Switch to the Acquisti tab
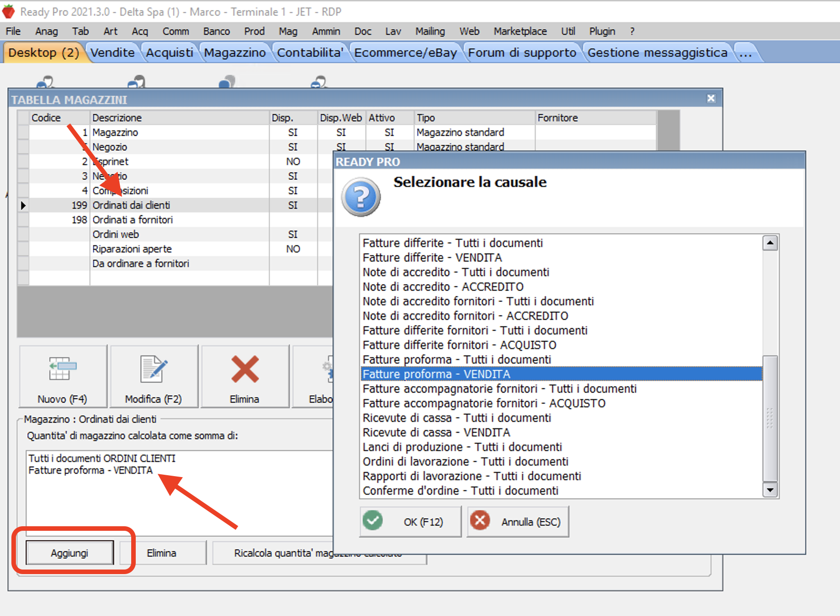This screenshot has width=840, height=616. click(169, 52)
